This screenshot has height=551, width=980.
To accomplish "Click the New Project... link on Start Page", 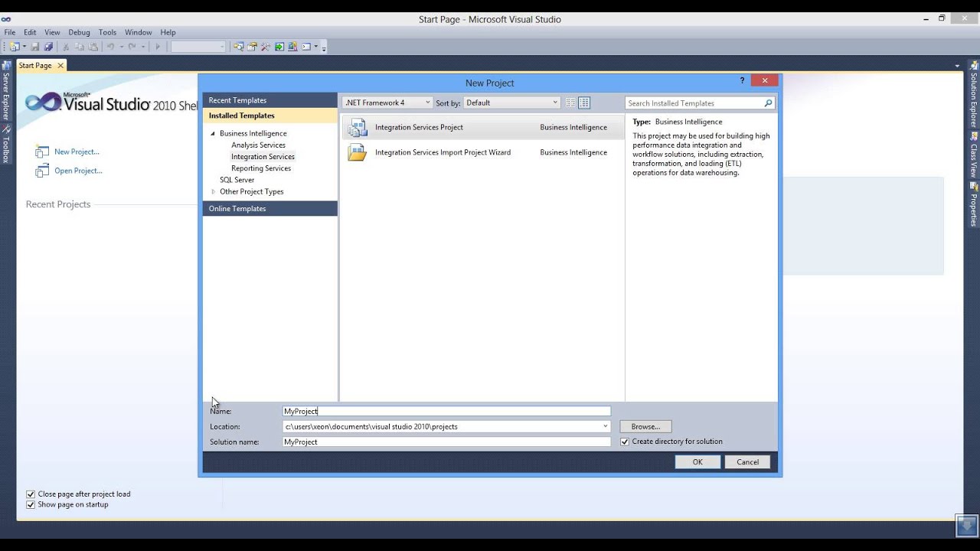I will [x=77, y=152].
